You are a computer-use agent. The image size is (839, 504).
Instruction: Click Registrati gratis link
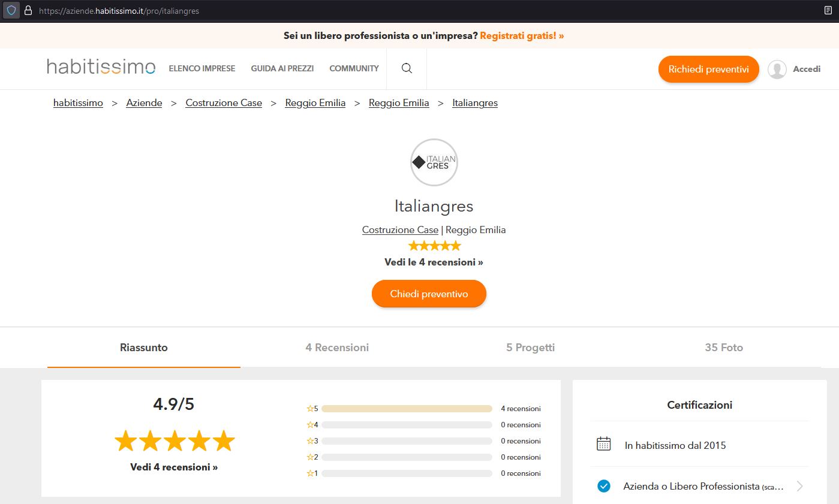(522, 36)
